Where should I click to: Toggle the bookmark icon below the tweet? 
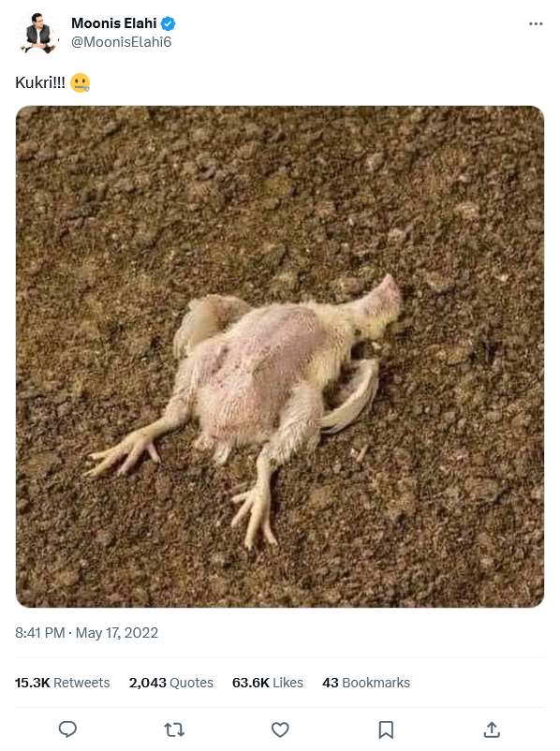pyautogui.click(x=386, y=729)
